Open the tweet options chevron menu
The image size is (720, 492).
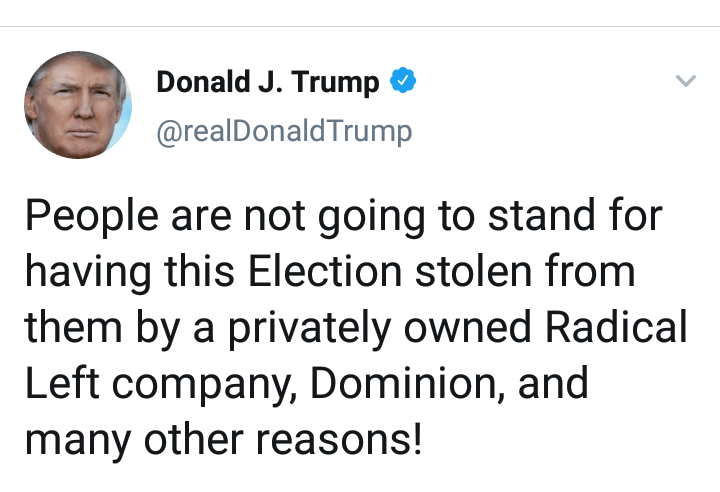[x=685, y=82]
